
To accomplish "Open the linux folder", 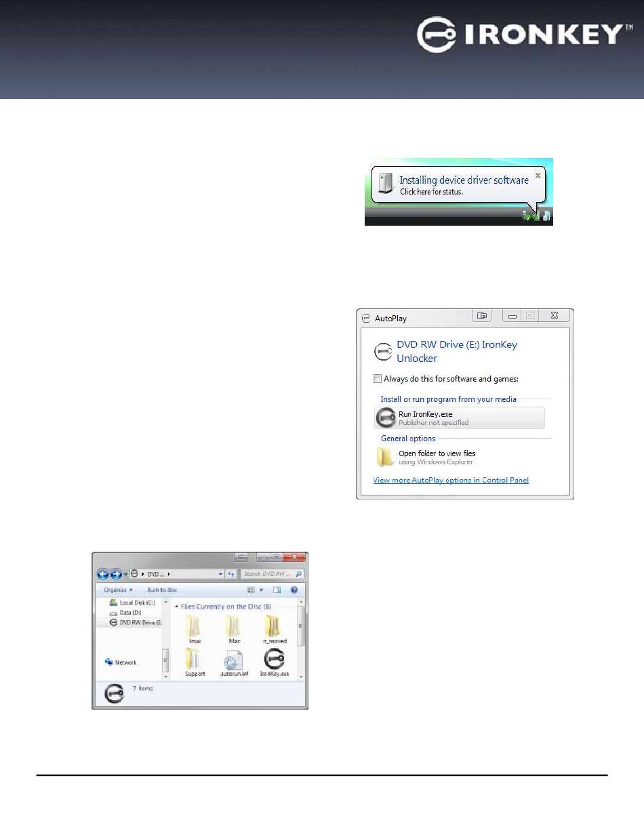I will 195,630.
